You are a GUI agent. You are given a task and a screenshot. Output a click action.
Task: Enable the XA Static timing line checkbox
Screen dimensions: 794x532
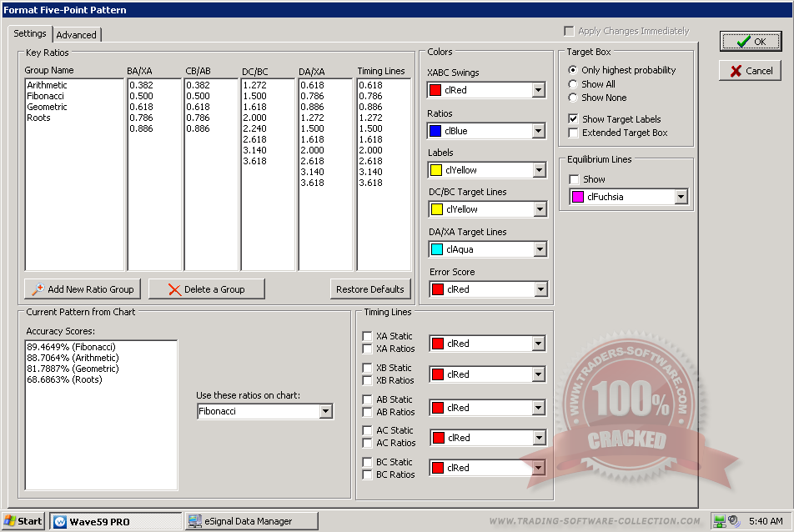367,336
